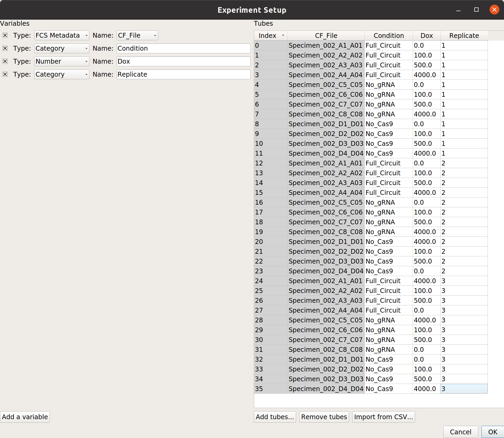Select the Condition cell of row 4
The image size is (504, 438).
click(389, 85)
